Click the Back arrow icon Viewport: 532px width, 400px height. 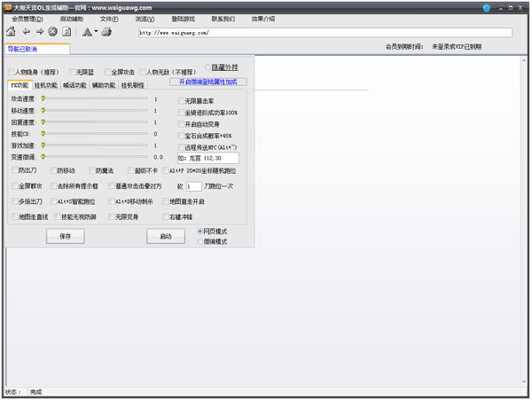click(x=26, y=32)
